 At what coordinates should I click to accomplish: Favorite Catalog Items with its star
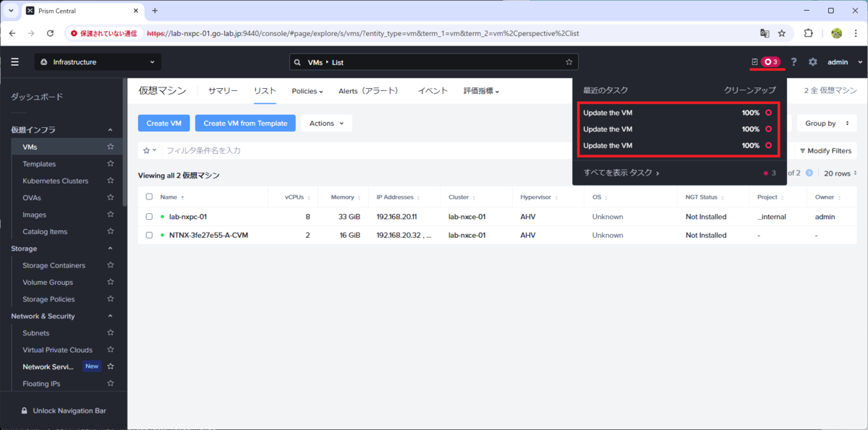coord(111,231)
